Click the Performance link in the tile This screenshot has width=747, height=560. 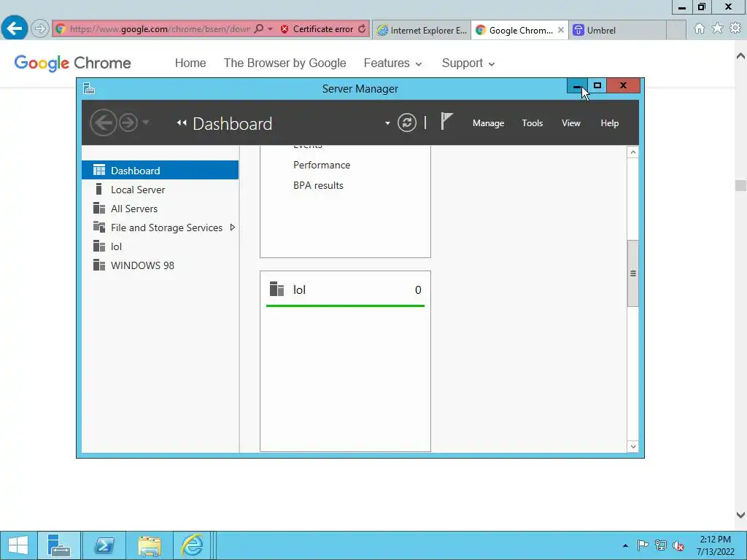322,165
